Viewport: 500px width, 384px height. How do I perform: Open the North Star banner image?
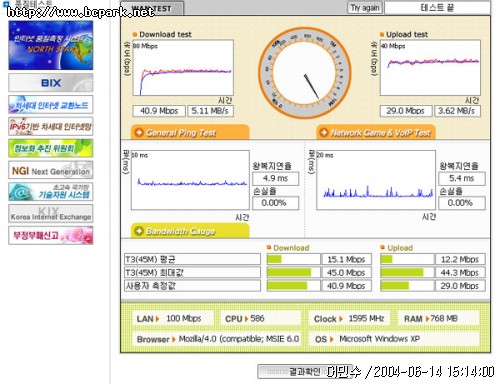click(x=51, y=45)
